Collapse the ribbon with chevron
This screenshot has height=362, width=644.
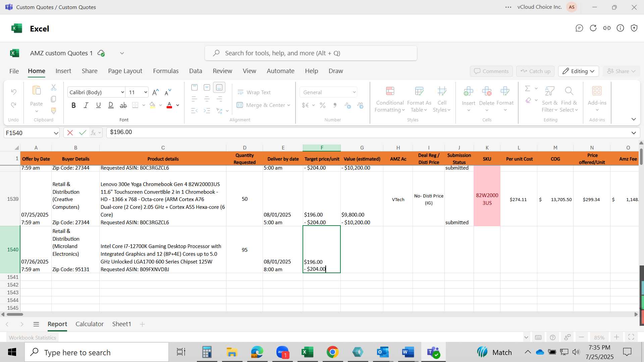[x=634, y=119]
